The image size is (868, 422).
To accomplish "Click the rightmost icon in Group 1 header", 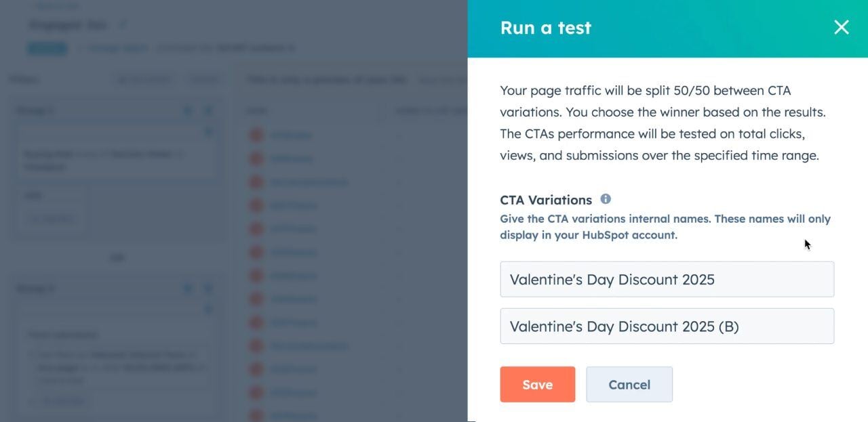I will 209,110.
